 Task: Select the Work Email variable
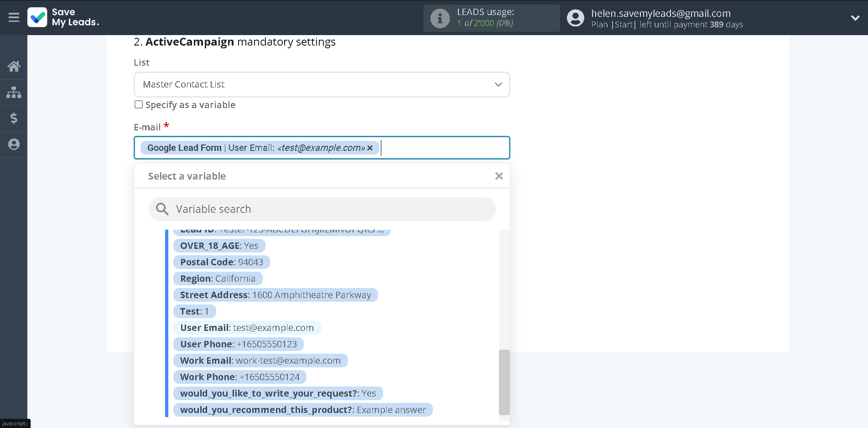260,361
